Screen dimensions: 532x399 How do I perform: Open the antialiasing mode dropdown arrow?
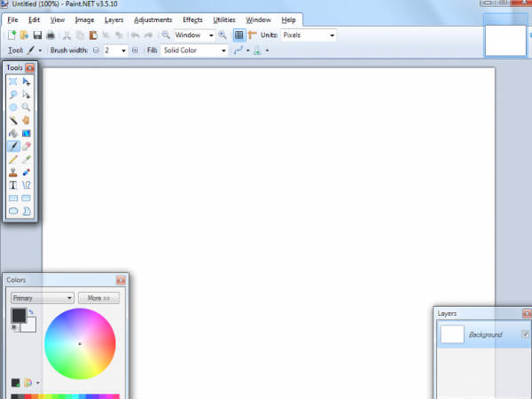click(248, 51)
